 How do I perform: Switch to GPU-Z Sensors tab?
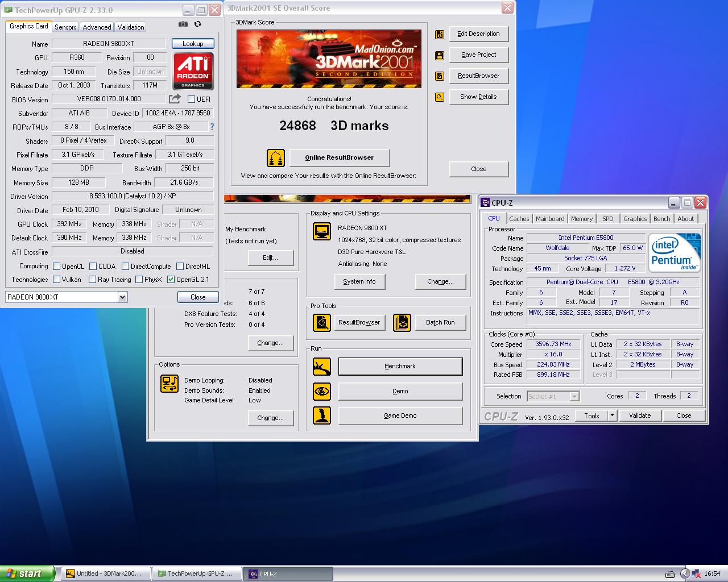click(x=65, y=27)
